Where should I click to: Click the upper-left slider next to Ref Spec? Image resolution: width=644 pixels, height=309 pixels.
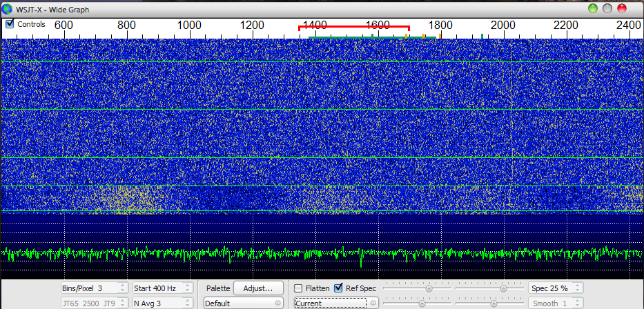point(429,288)
